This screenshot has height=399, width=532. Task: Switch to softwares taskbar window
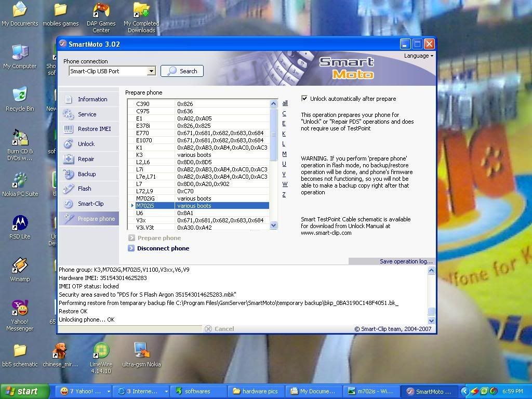point(198,391)
